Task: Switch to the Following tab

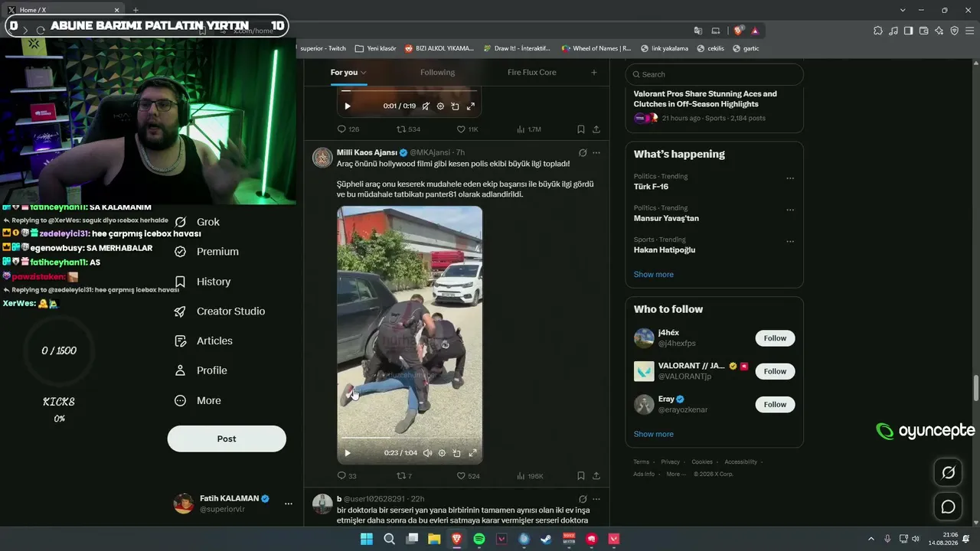Action: pos(437,73)
